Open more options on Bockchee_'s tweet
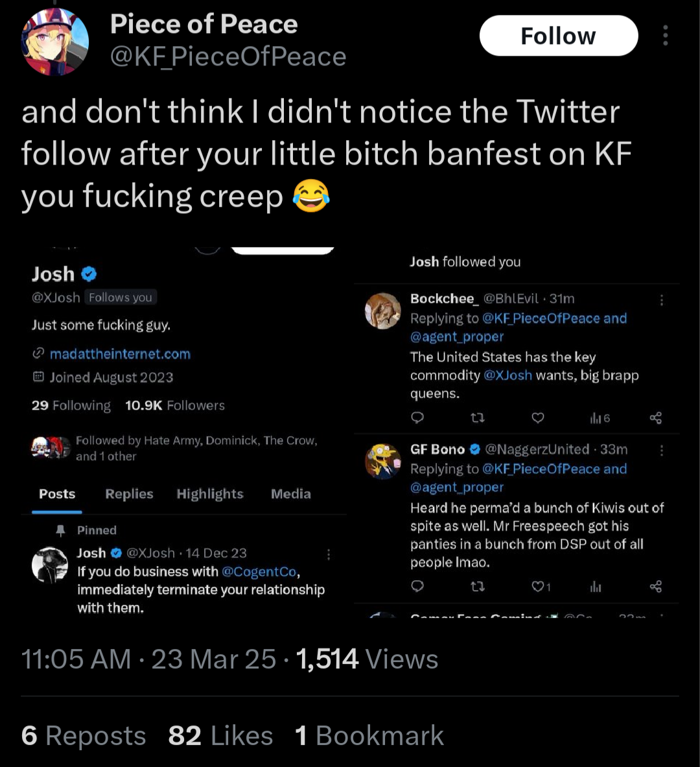The height and width of the screenshot is (767, 700). (661, 300)
